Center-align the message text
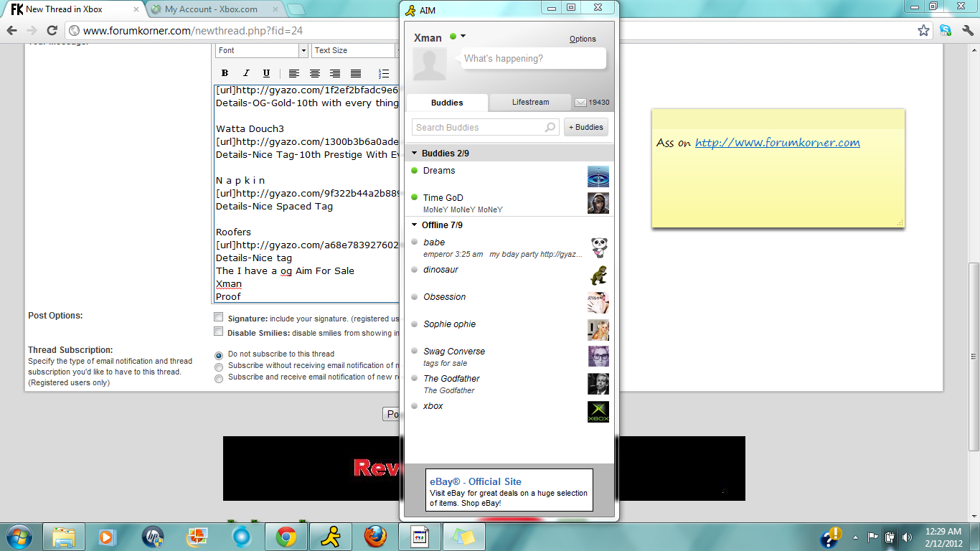The image size is (980, 551). [x=314, y=73]
